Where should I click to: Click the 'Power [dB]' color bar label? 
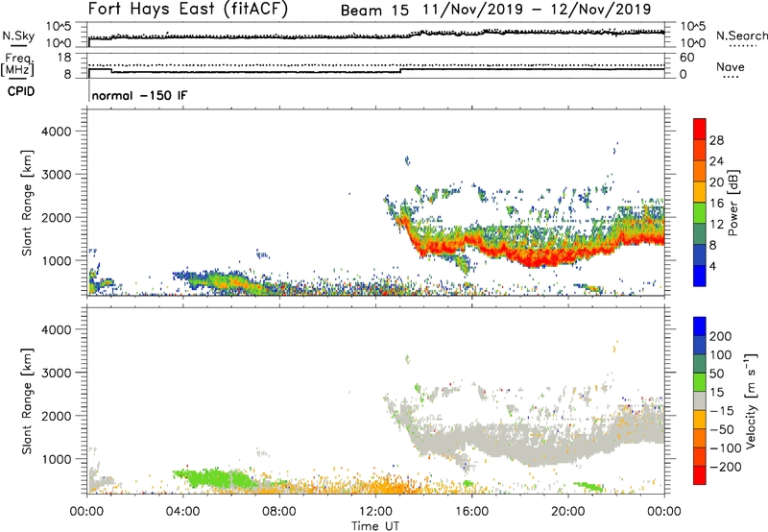coord(732,203)
